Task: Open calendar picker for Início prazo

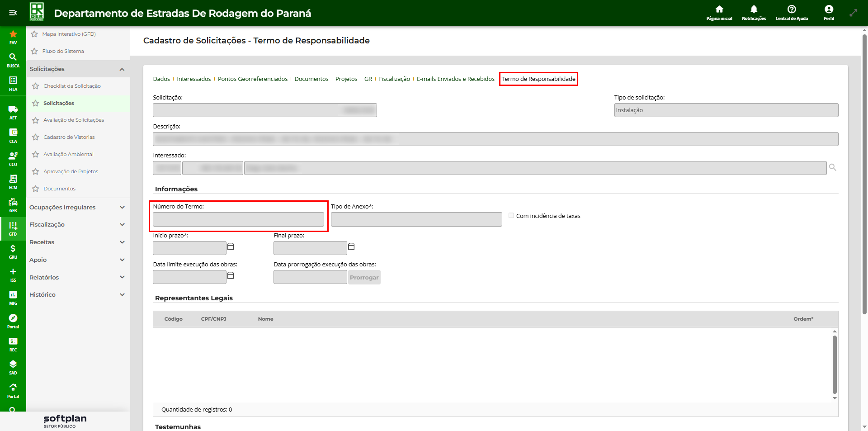Action: pyautogui.click(x=231, y=247)
